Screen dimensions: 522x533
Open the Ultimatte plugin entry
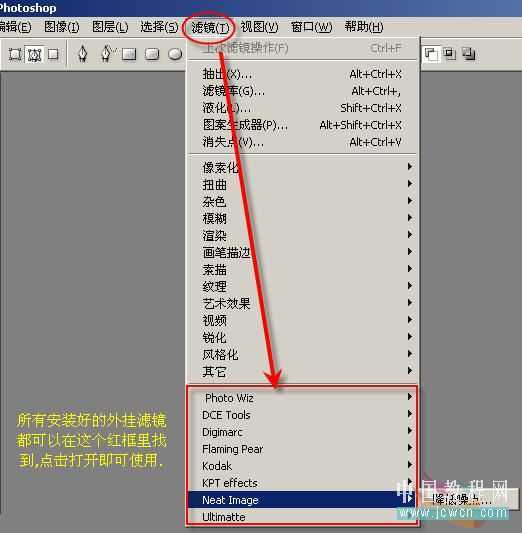coord(302,516)
